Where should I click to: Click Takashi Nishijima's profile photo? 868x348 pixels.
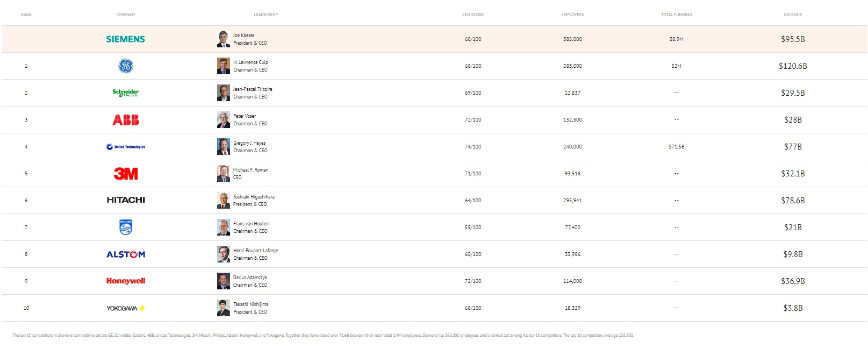click(224, 308)
